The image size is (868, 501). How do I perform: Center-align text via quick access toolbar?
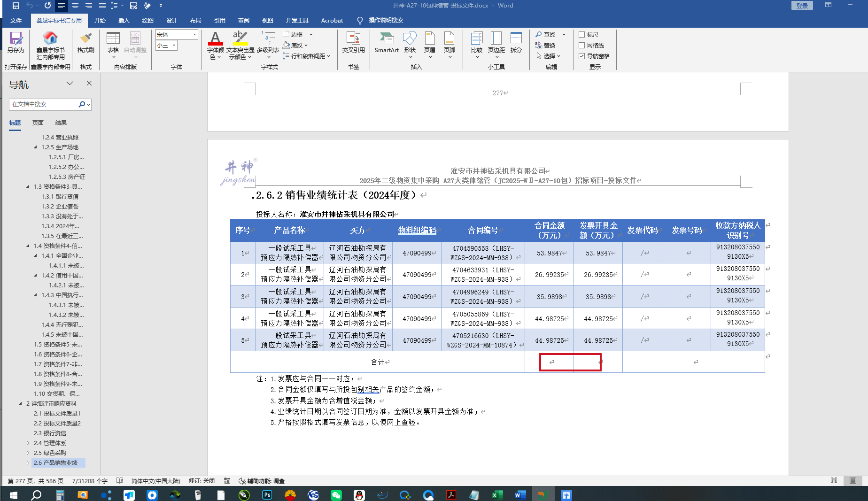(x=75, y=6)
